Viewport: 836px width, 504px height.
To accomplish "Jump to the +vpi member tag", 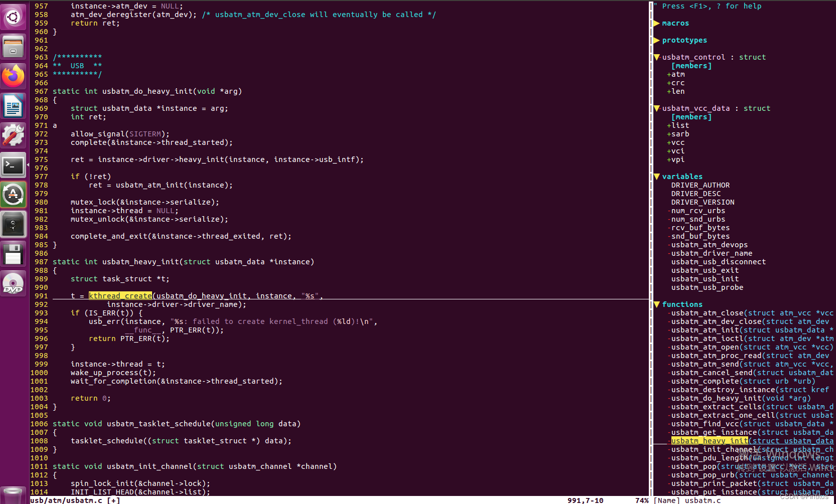I will click(676, 159).
